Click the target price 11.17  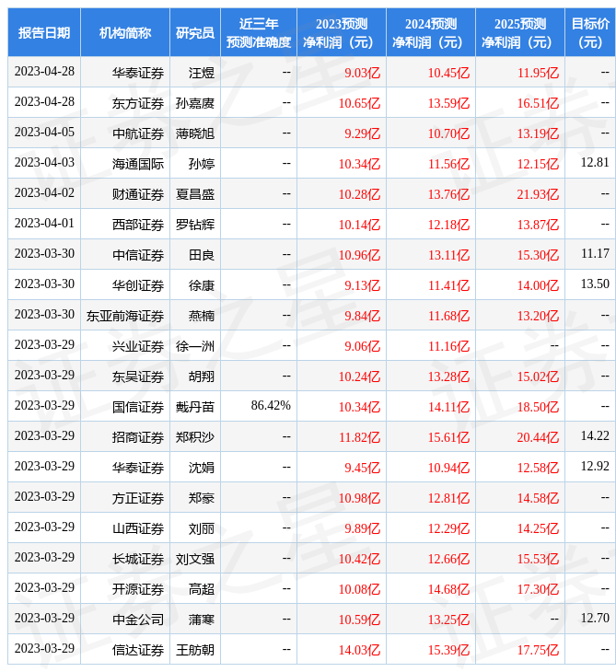595,254
